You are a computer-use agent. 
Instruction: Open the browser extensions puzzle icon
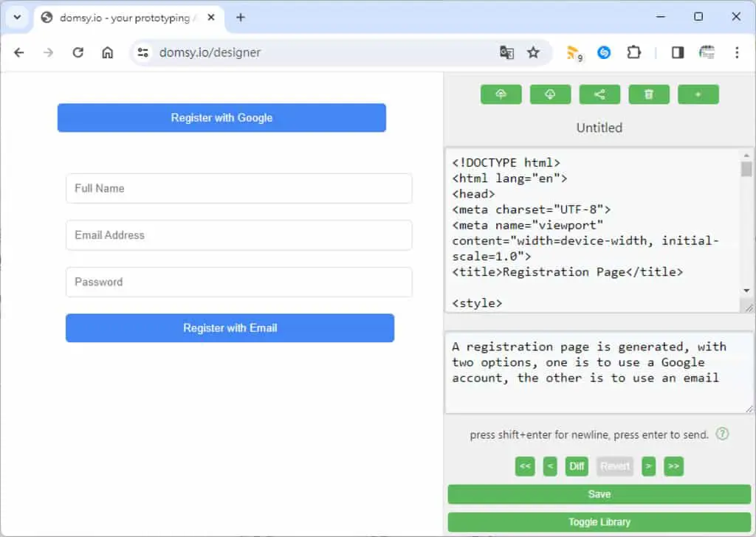[x=633, y=52]
